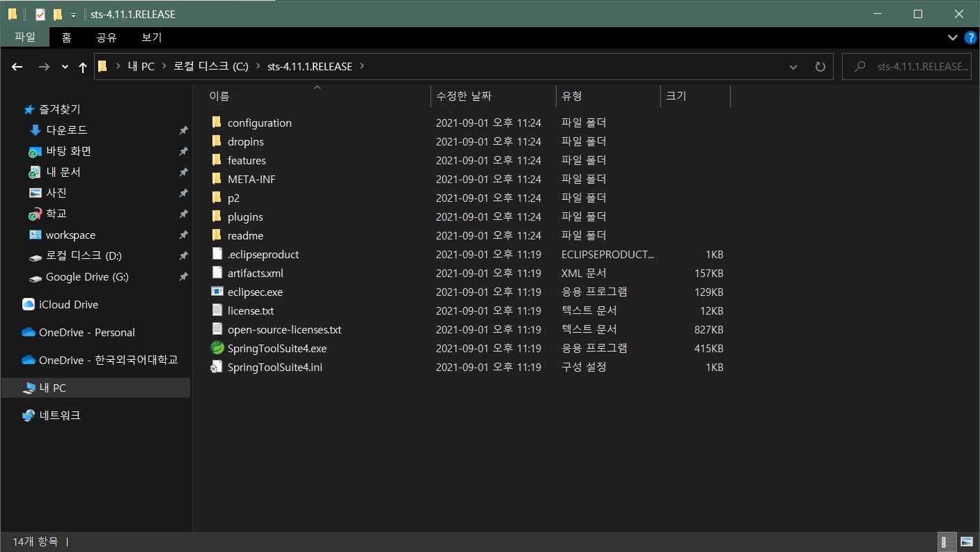Image resolution: width=980 pixels, height=552 pixels.
Task: Click the p2 folder icon
Action: (217, 198)
